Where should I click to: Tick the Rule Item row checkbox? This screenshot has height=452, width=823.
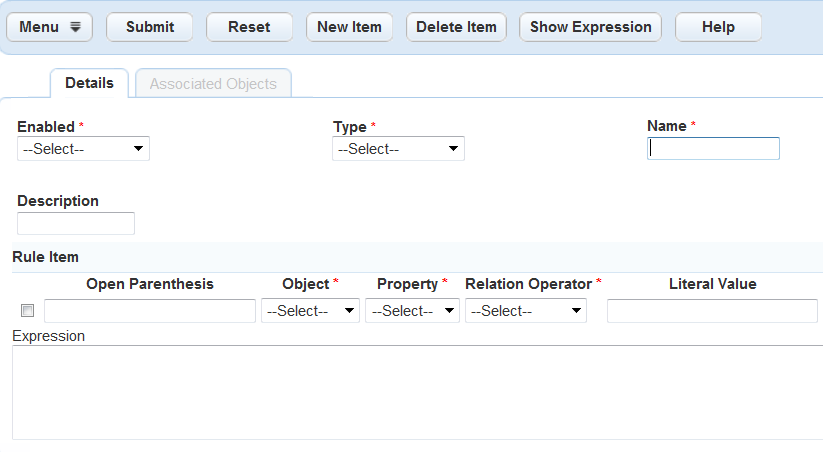[27, 311]
